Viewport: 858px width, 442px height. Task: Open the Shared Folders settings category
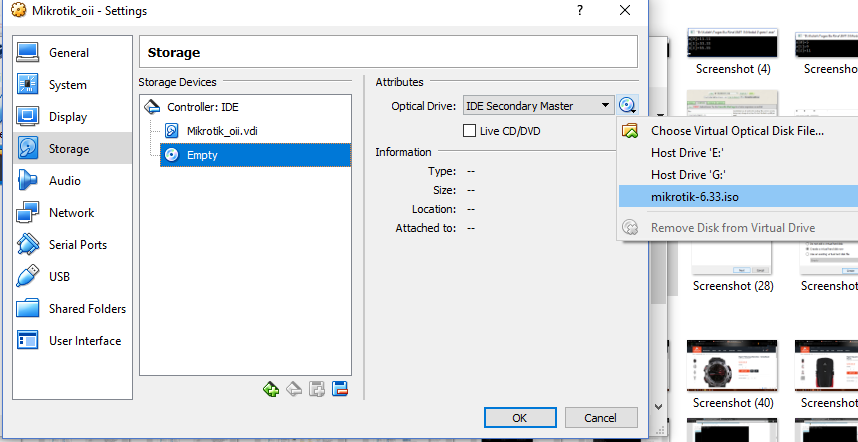pos(72,309)
